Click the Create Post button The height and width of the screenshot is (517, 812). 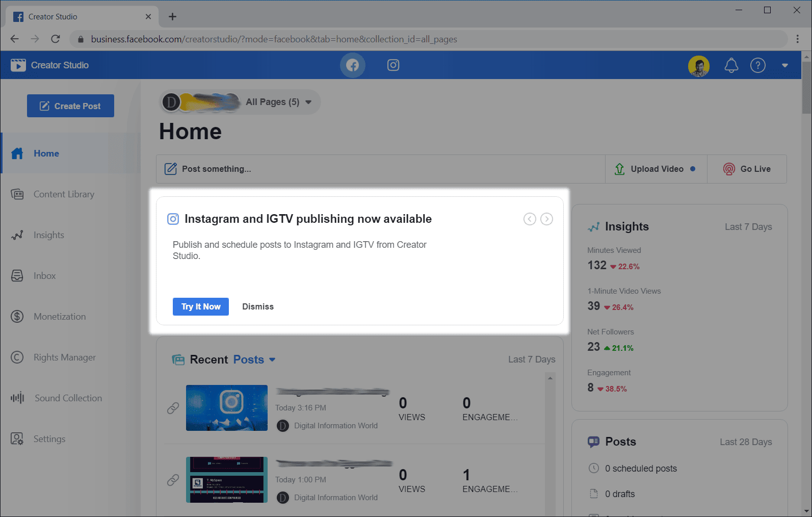coord(70,106)
